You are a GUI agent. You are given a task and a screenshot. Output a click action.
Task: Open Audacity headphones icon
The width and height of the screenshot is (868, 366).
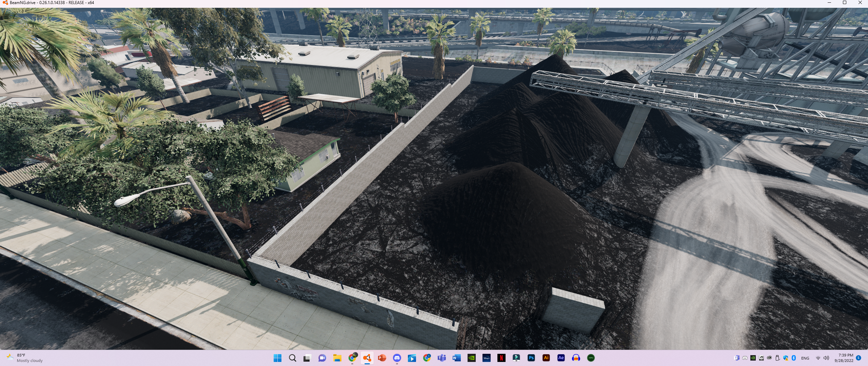coord(576,358)
